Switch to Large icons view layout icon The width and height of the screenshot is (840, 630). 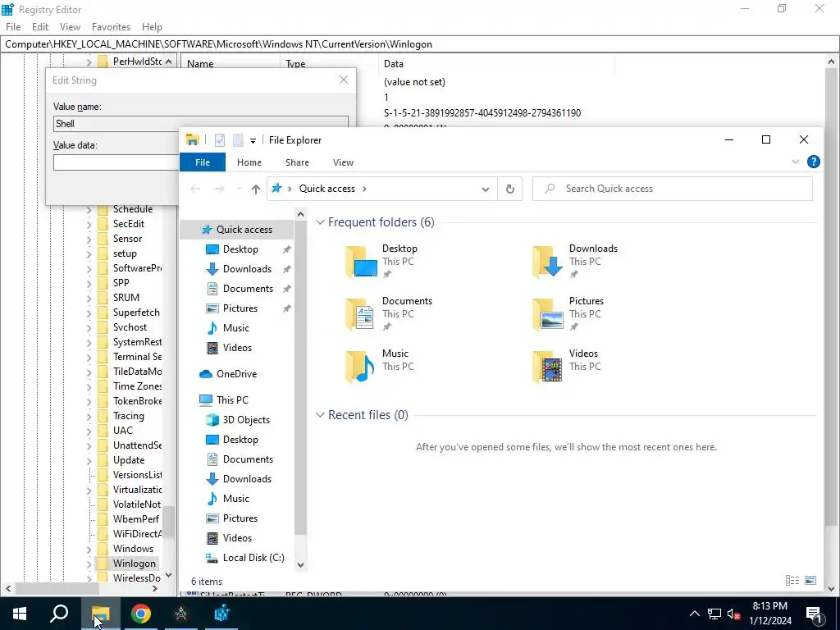(x=810, y=581)
